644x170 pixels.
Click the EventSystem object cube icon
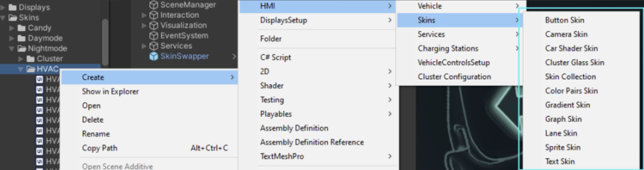[x=154, y=36]
